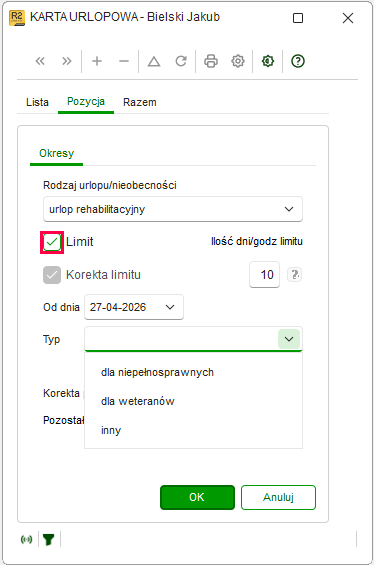Open the Razem tab
Image resolution: width=374 pixels, height=565 pixels.
coord(140,102)
